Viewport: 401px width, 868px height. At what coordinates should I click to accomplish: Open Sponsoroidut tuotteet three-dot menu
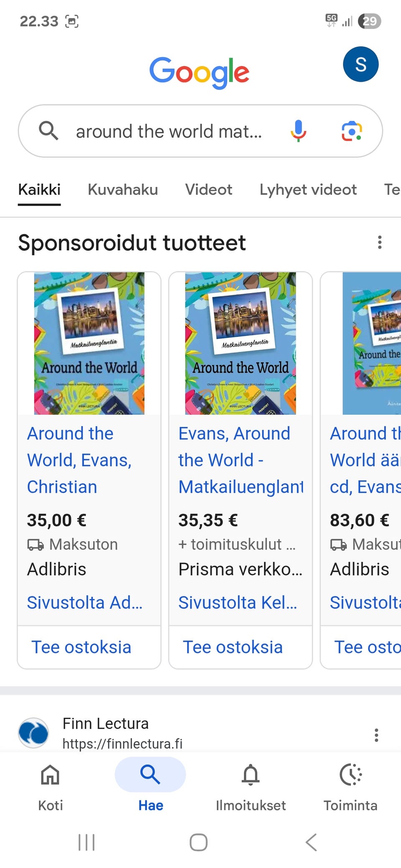(x=379, y=242)
